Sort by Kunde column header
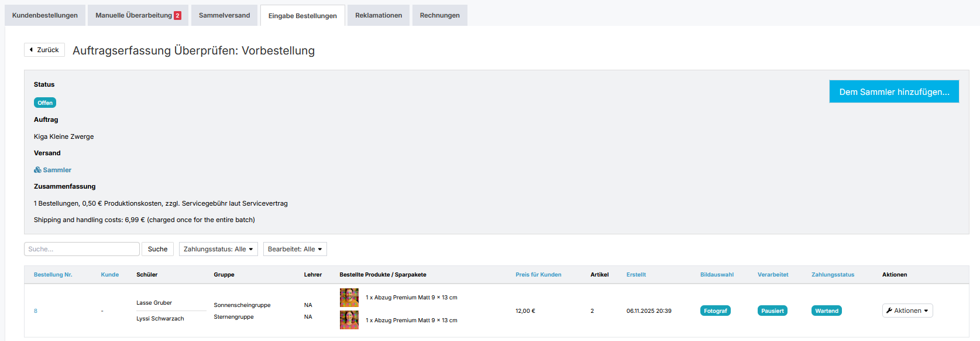980x341 pixels. point(110,274)
